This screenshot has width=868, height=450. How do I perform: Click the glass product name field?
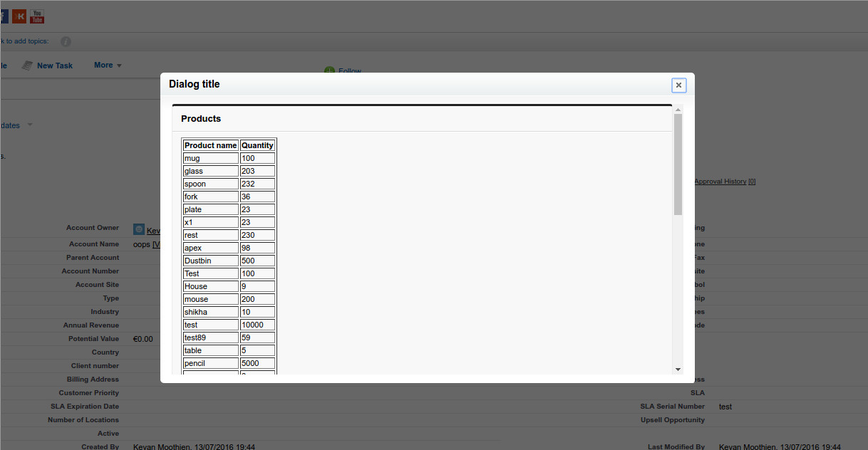pyautogui.click(x=210, y=170)
